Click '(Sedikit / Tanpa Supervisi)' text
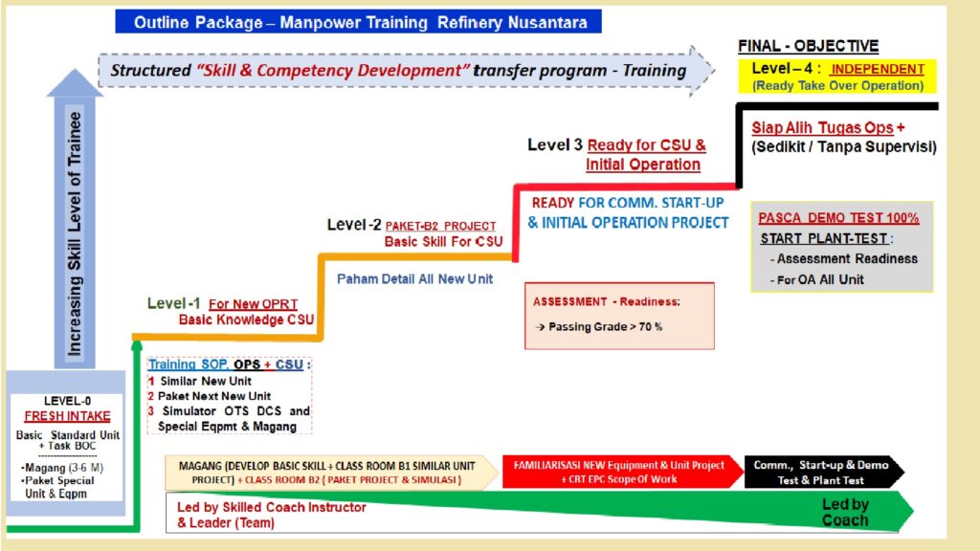 pyautogui.click(x=844, y=146)
